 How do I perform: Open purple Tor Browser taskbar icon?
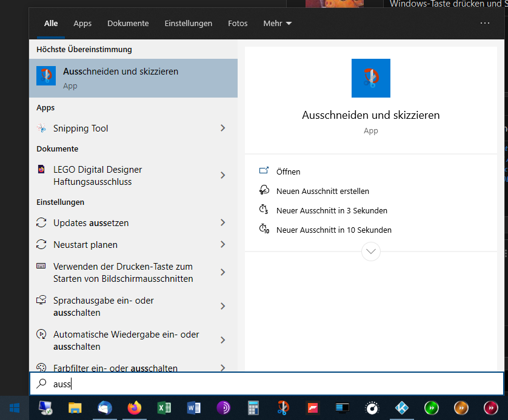click(x=224, y=408)
